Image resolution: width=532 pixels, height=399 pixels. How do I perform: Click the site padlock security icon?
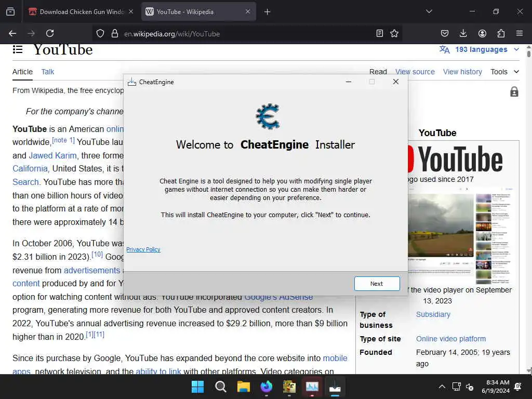click(115, 33)
